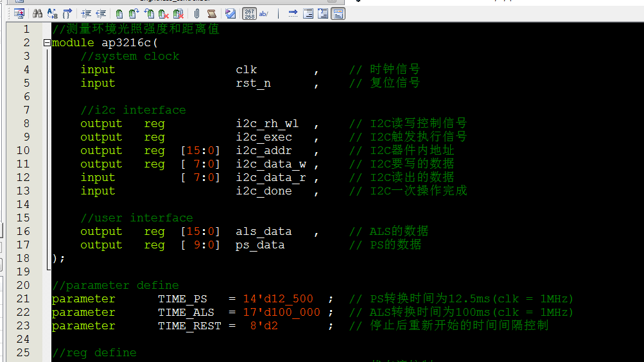Click the '//parameter define' comment
This screenshot has height=362, width=644.
tap(116, 285)
